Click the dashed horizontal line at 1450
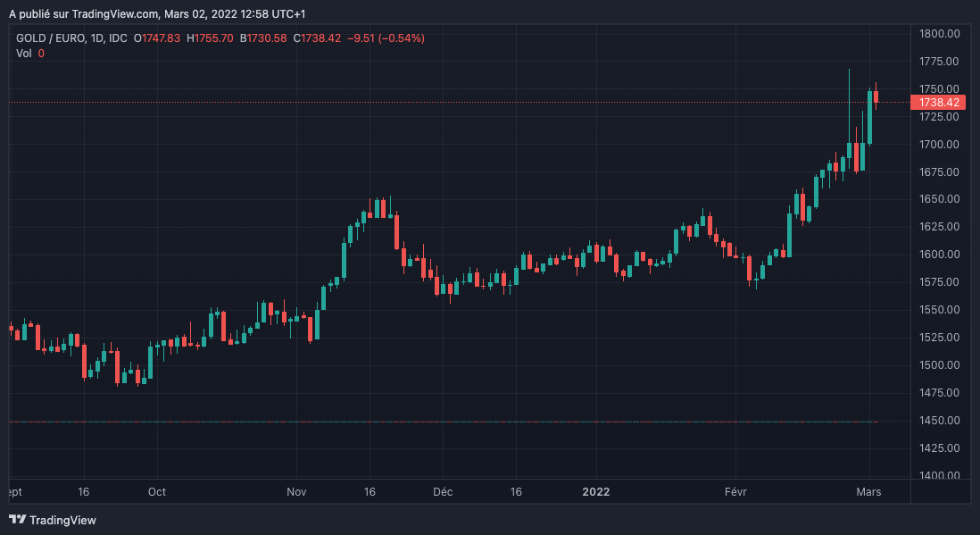The image size is (980, 535). (x=446, y=422)
